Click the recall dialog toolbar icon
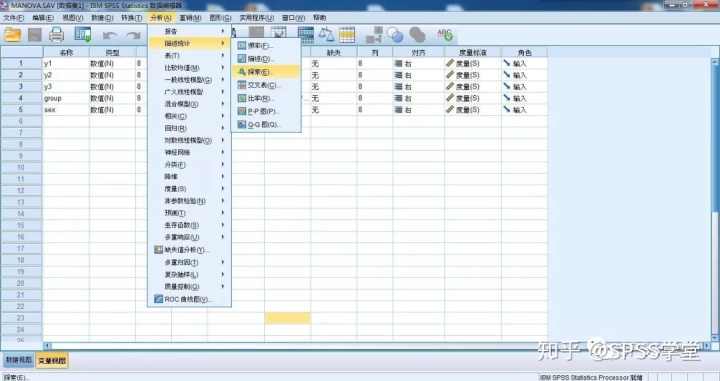The height and width of the screenshot is (381, 720). (x=83, y=35)
